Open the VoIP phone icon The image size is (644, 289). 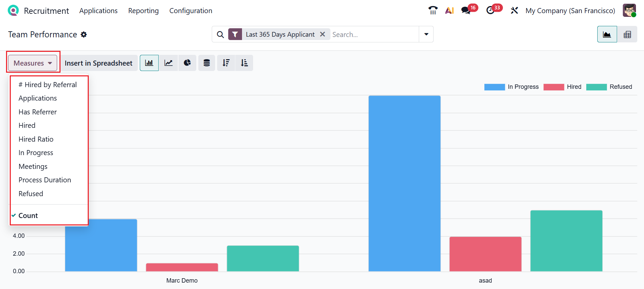[x=433, y=10]
